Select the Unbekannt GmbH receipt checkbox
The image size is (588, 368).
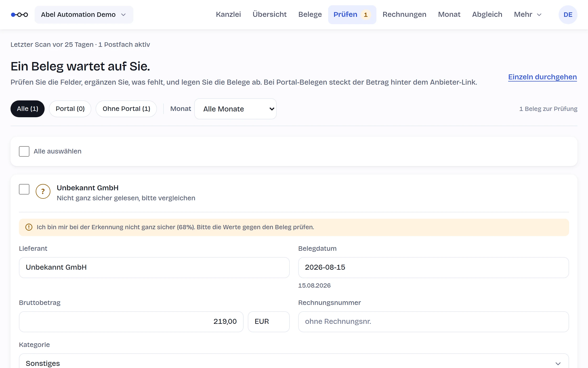(24, 189)
